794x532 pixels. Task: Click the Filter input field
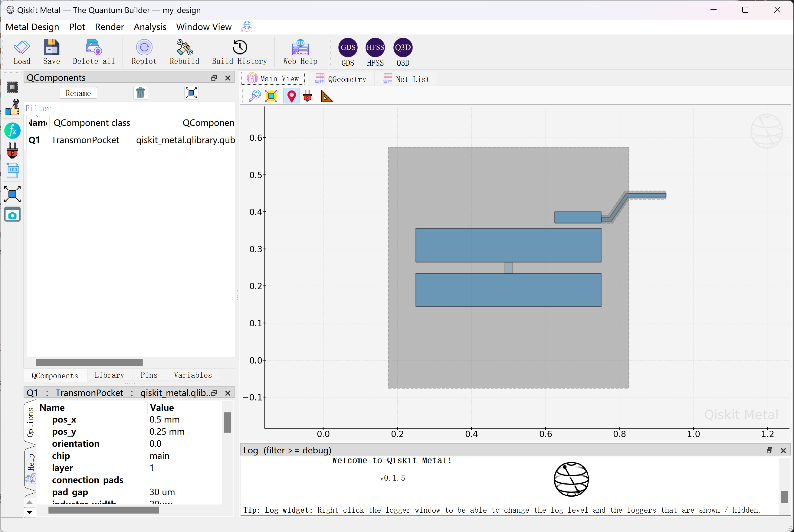129,108
